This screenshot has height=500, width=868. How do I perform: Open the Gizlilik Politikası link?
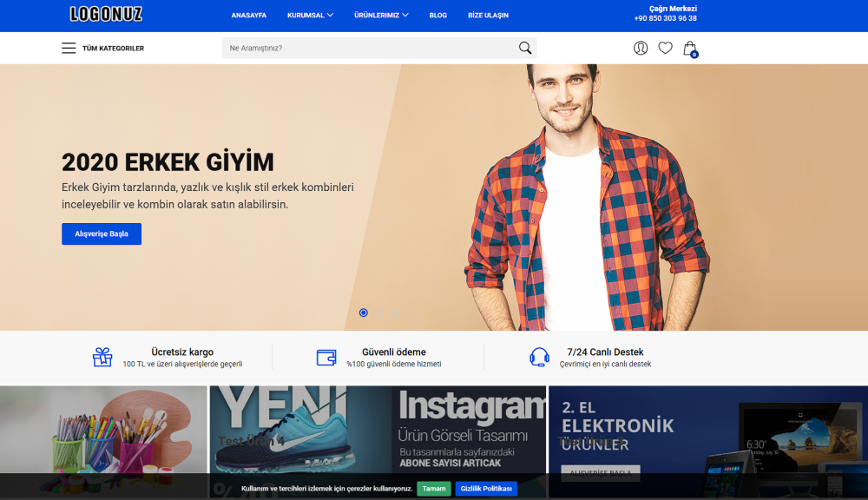pos(485,489)
